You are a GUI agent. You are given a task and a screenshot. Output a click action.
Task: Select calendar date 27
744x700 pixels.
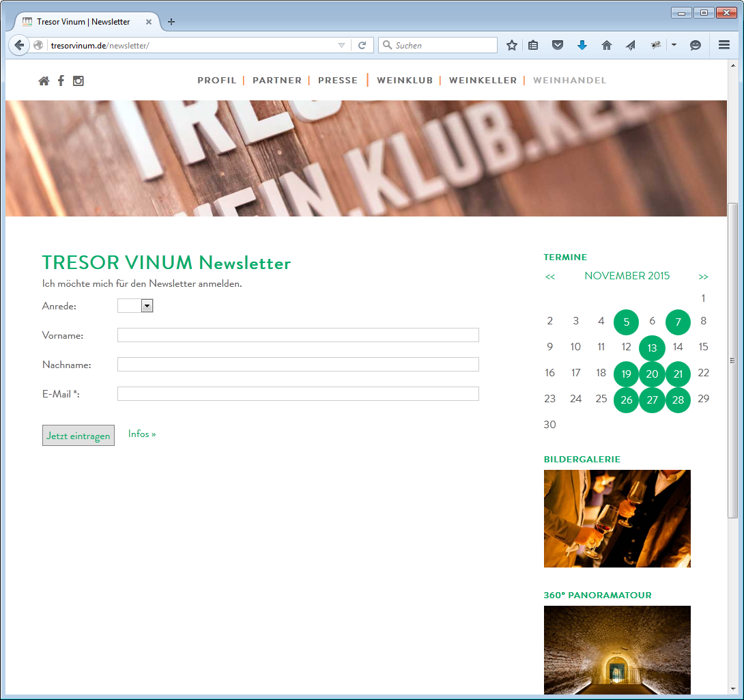pyautogui.click(x=652, y=400)
